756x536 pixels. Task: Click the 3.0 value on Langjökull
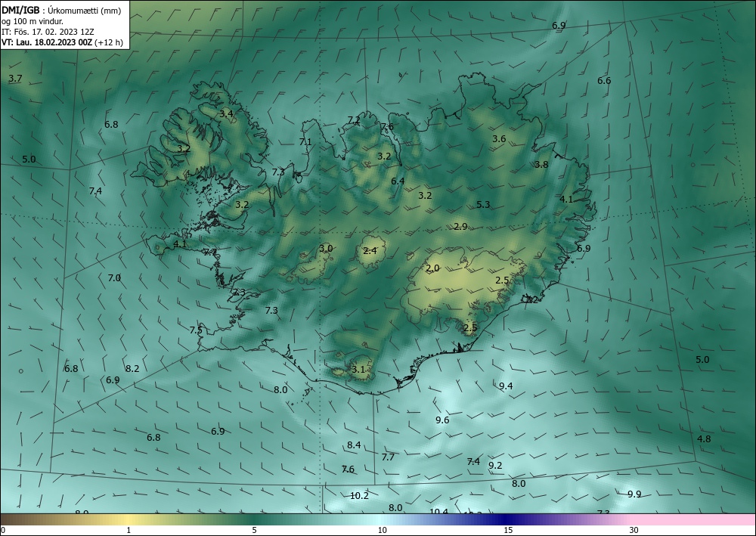pos(326,248)
